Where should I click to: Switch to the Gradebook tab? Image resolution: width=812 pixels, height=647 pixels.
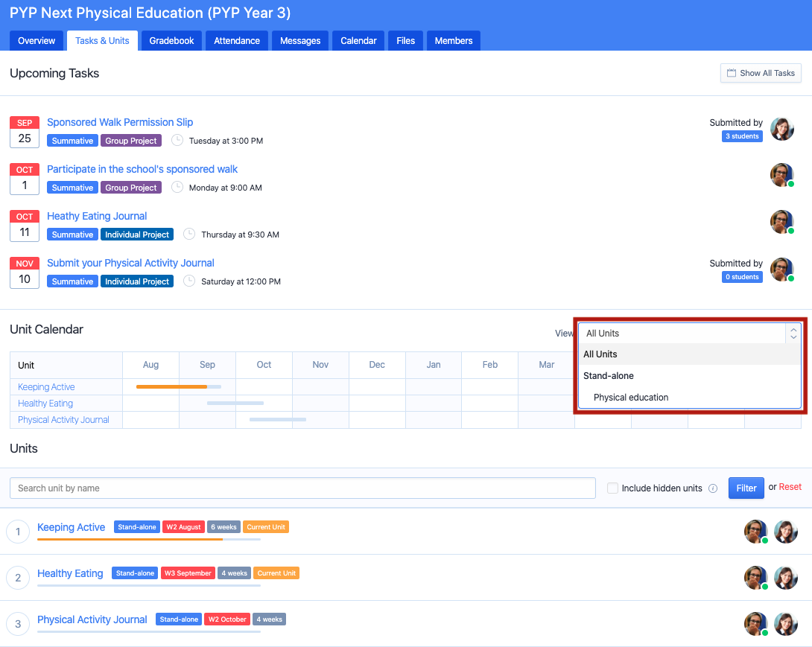[172, 41]
